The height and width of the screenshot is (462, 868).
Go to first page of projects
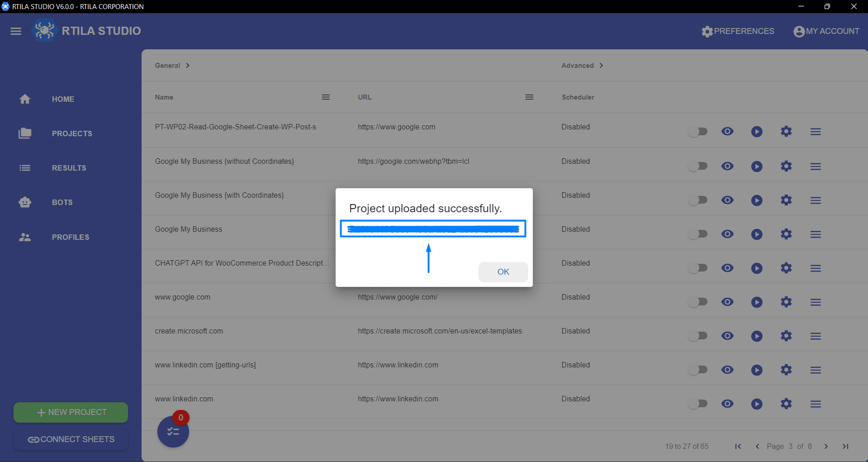(738, 447)
